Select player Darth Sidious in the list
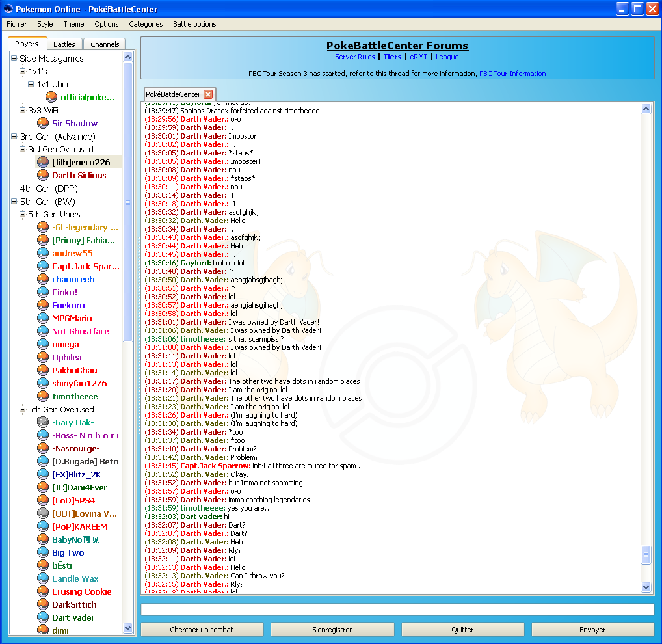Image resolution: width=662 pixels, height=644 pixels. (79, 175)
